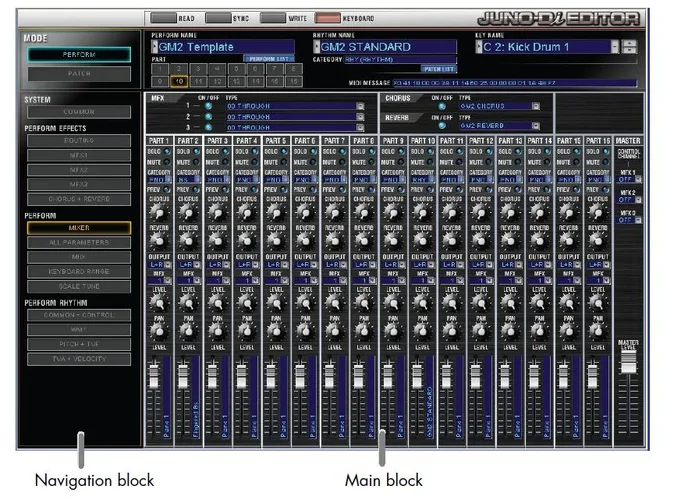
Task: Open the GM2 CHORUS type dropdown
Action: (x=536, y=106)
